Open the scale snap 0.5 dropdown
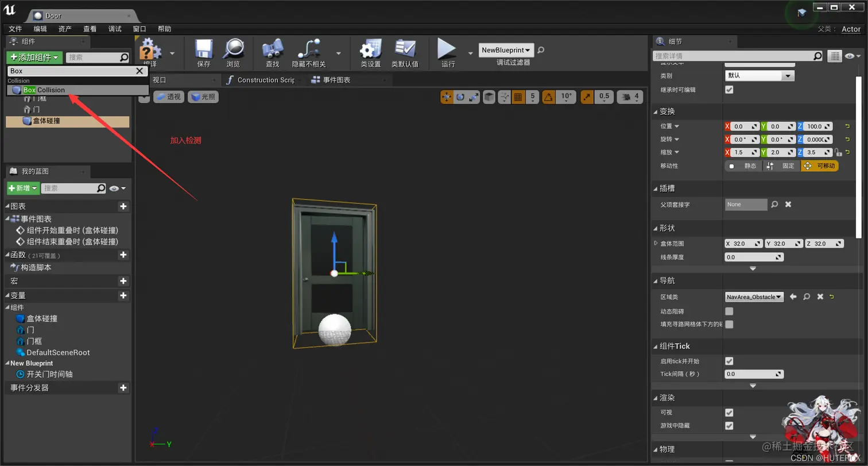The height and width of the screenshot is (466, 868). pyautogui.click(x=603, y=97)
